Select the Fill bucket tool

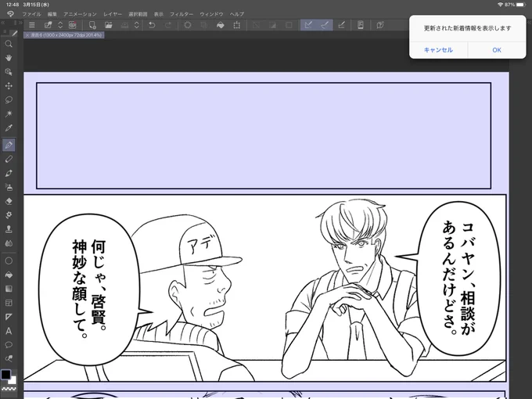9,275
